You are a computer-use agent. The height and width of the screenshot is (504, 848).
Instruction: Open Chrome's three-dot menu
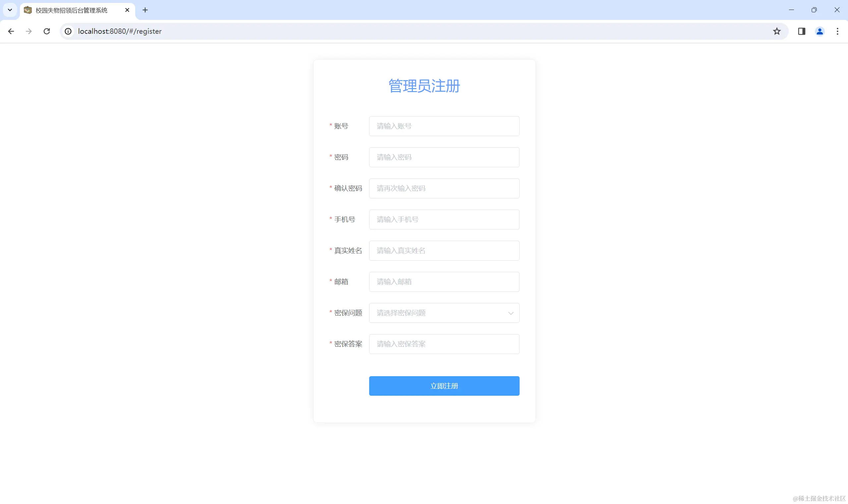(837, 31)
